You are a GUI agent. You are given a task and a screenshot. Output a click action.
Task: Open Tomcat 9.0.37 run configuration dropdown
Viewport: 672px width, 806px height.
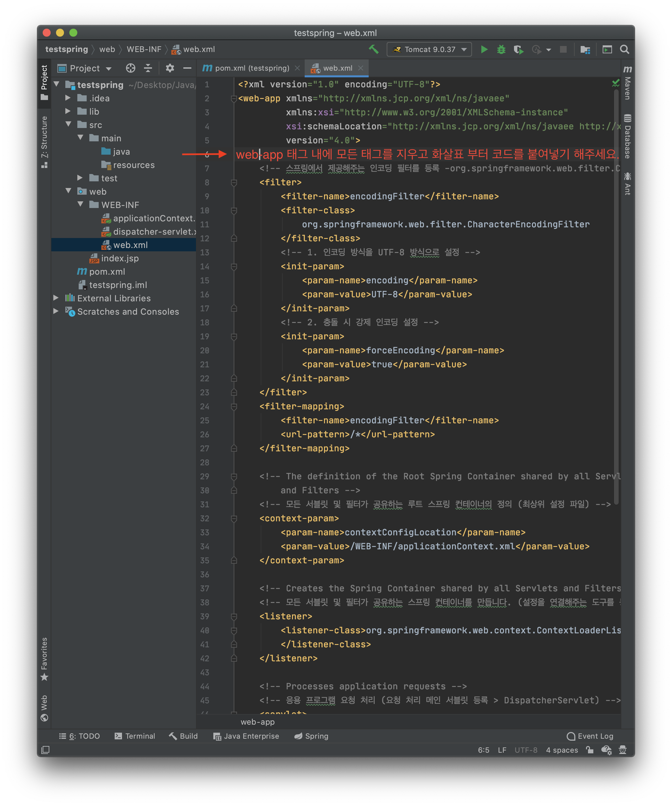429,50
